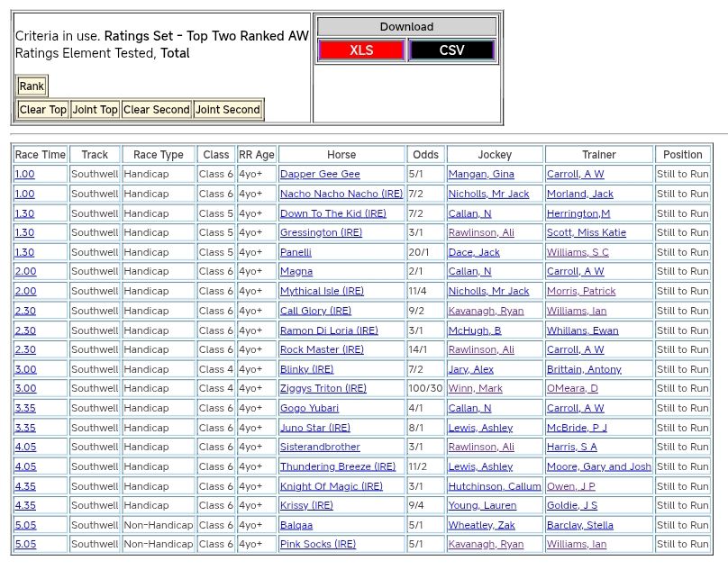Choose the Joint Top filter
728x570 pixels.
coord(96,110)
